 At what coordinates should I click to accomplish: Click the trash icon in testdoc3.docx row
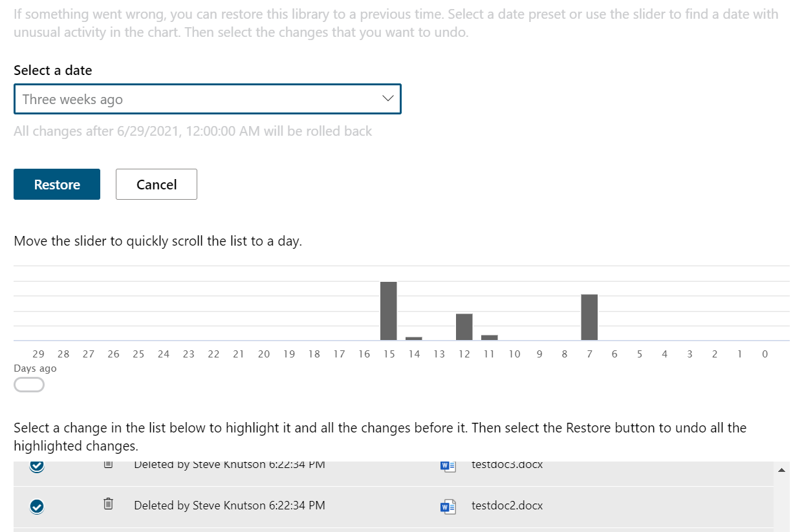coord(109,465)
